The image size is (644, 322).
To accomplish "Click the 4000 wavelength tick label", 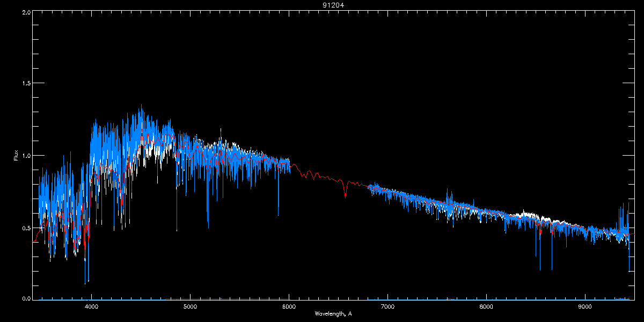I will click(91, 307).
